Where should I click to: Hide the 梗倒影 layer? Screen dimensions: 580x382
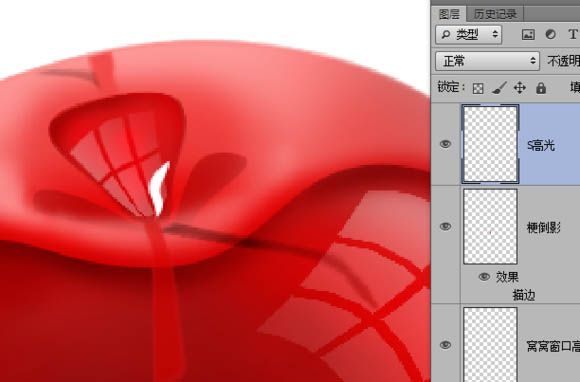pos(446,226)
